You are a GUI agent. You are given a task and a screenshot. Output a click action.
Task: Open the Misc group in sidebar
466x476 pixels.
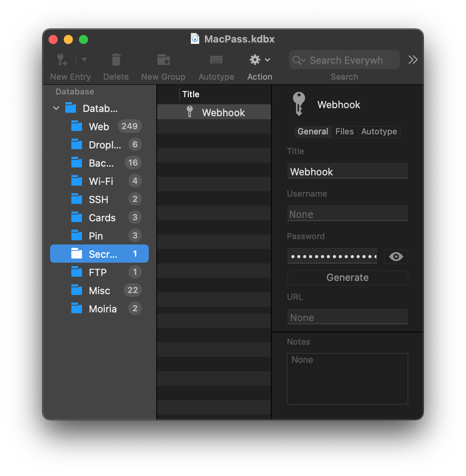pyautogui.click(x=99, y=290)
